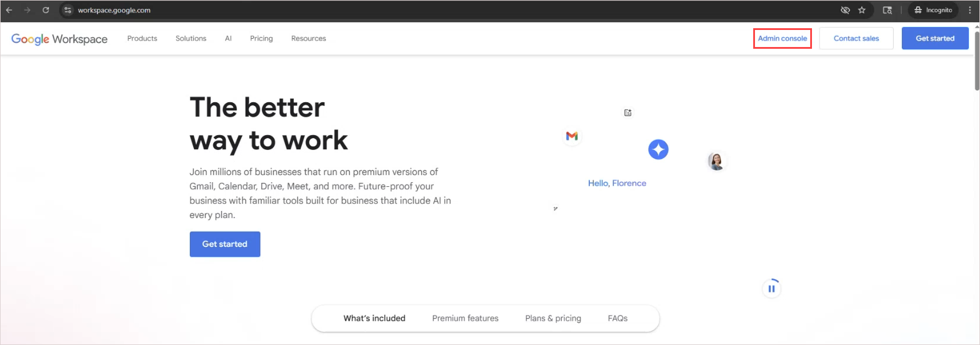This screenshot has width=980, height=345.
Task: Open the Pricing nav item
Action: point(261,38)
